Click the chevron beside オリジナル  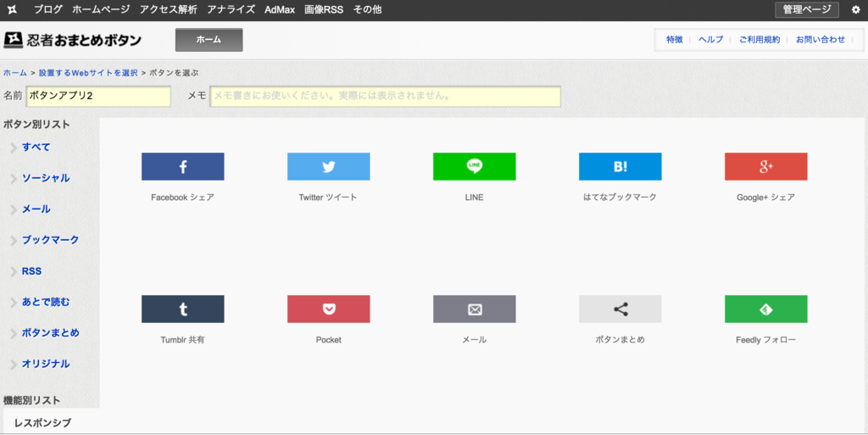tap(14, 365)
